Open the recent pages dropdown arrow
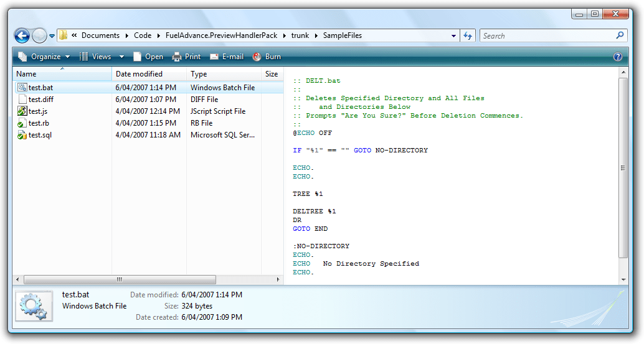Viewport: 644px width, 344px height. [52, 36]
